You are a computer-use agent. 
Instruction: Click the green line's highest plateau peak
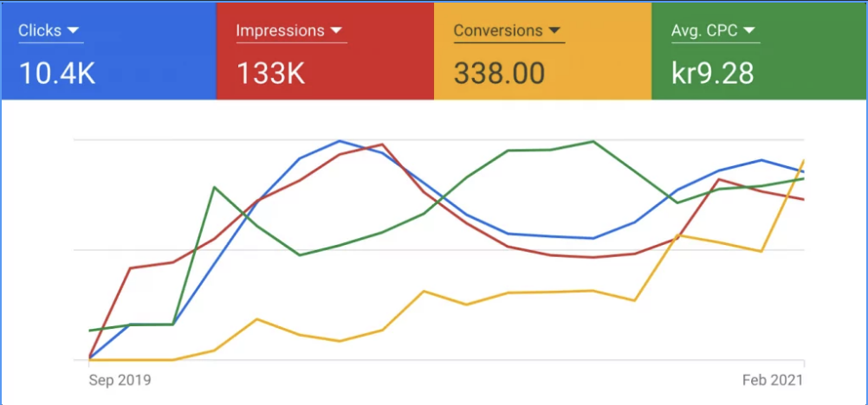(593, 141)
